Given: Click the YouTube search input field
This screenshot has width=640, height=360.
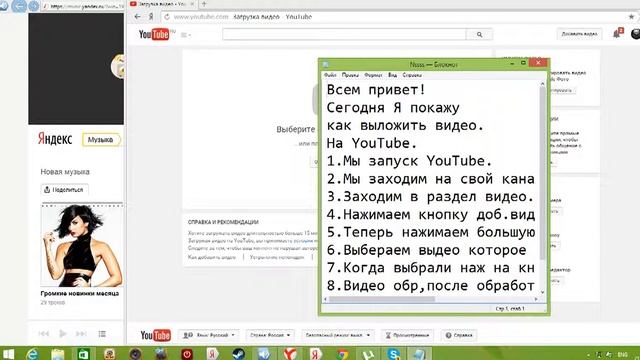Looking at the screenshot, I should pos(344,35).
